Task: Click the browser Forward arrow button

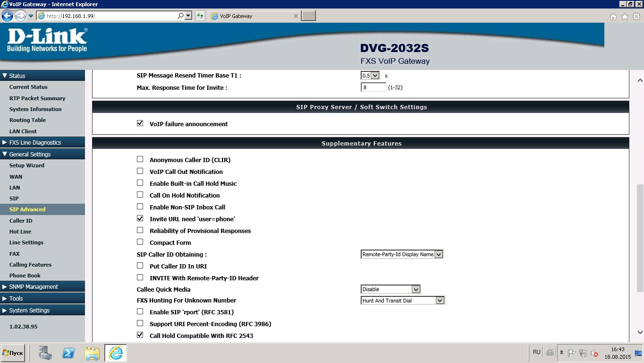Action: pos(20,16)
